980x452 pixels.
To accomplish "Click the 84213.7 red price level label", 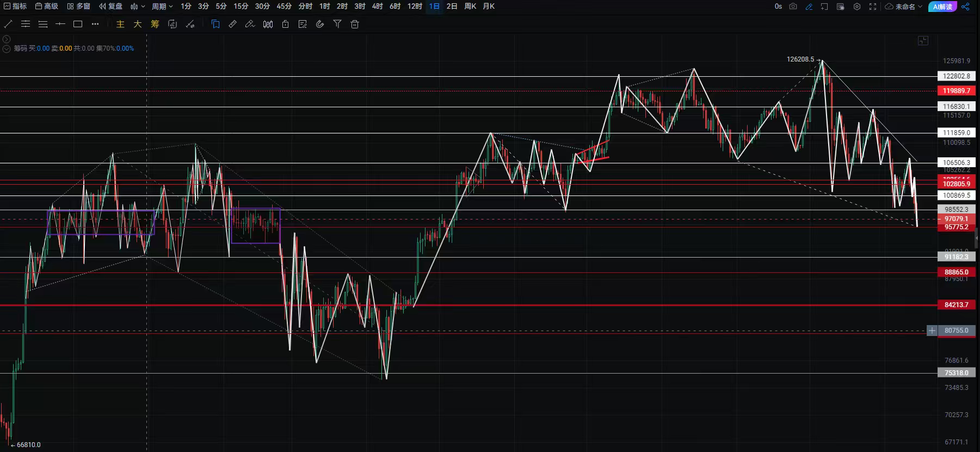I will [956, 305].
